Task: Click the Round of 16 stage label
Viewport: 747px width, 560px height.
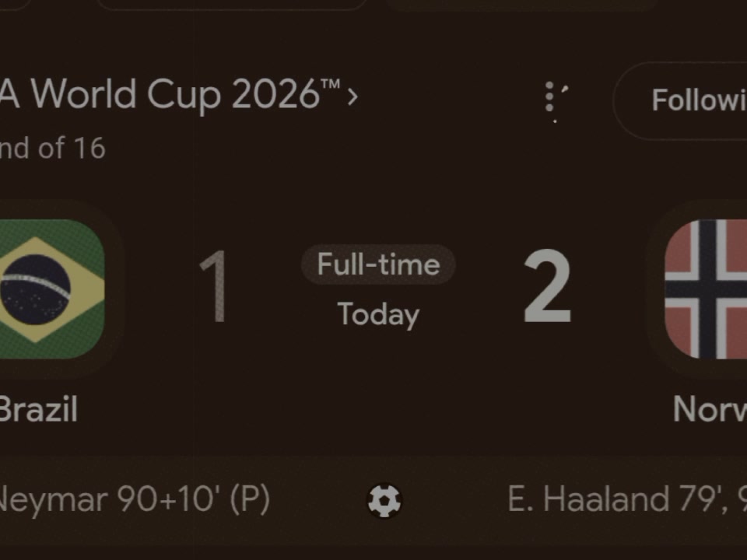Action: [x=52, y=148]
